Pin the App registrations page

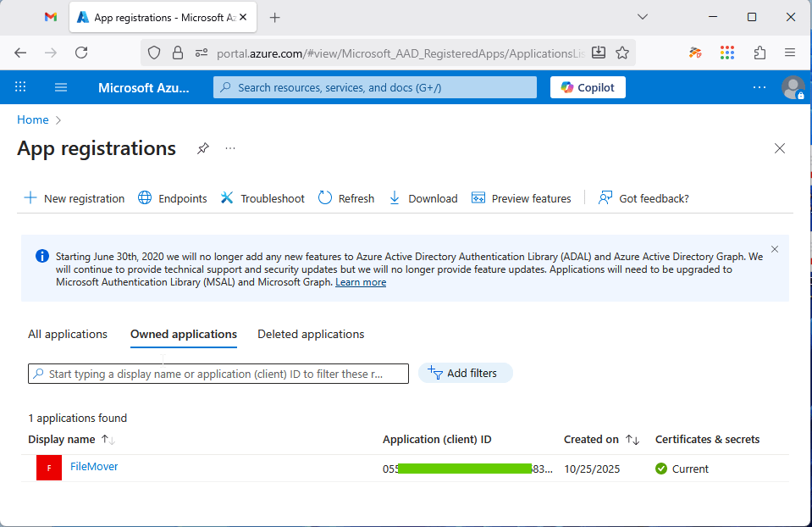[202, 148]
